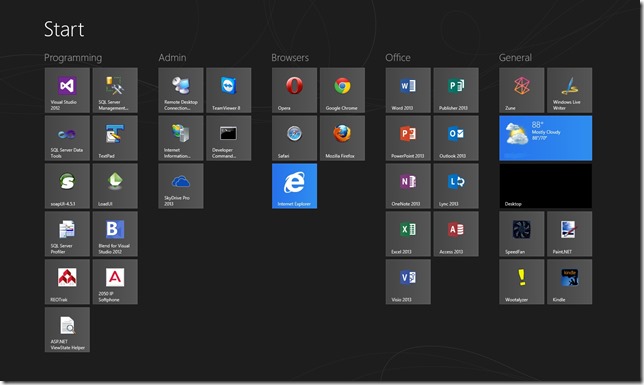The width and height of the screenshot is (644, 385).
Task: Select the Programming group heading
Action: point(73,58)
